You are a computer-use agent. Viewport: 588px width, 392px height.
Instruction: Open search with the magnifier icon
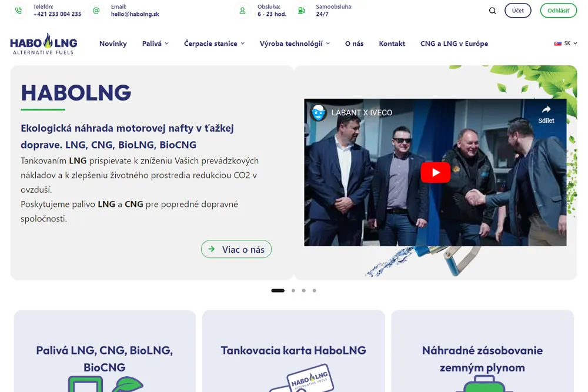[492, 11]
